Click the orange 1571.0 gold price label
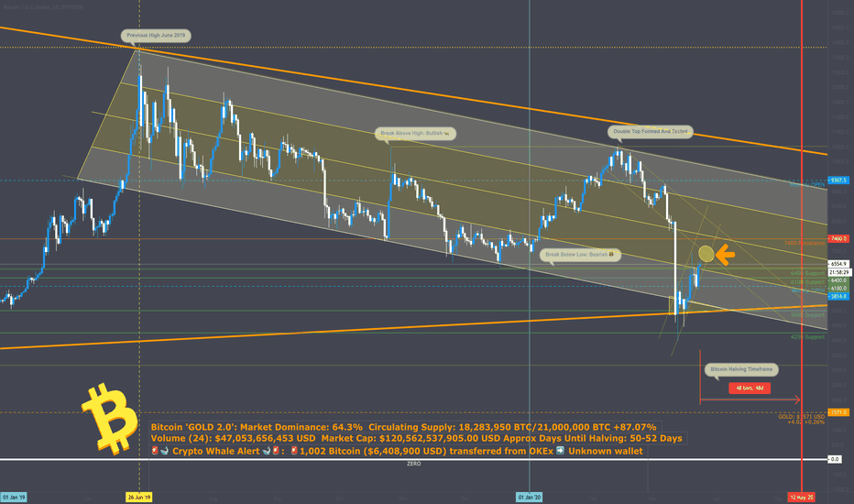This screenshot has width=854, height=504. 838,412
